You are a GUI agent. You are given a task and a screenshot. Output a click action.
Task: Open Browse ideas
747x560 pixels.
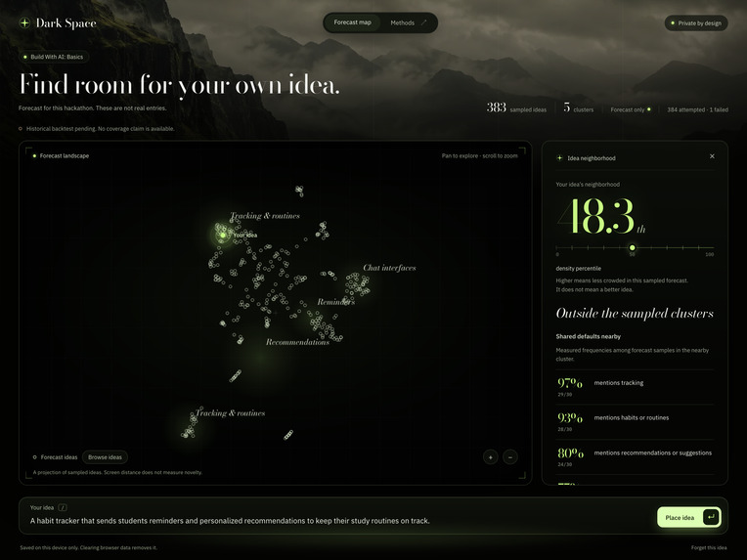coord(105,457)
